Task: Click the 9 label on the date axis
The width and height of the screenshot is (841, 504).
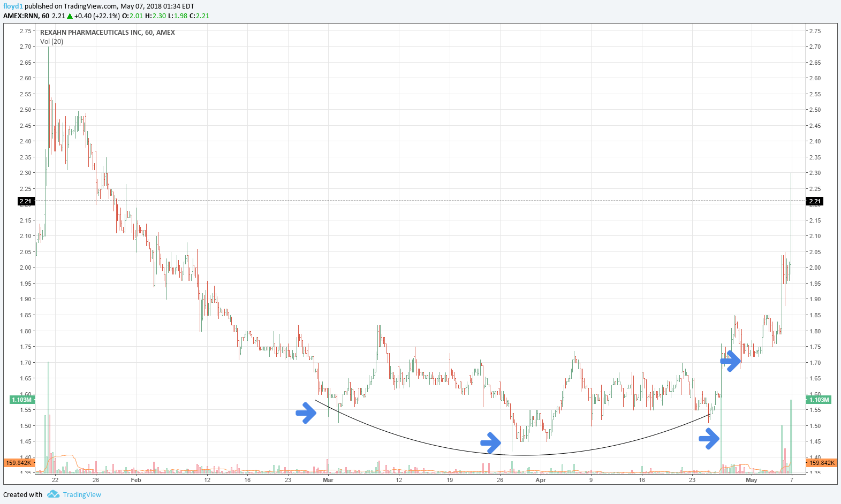Action: pos(591,480)
